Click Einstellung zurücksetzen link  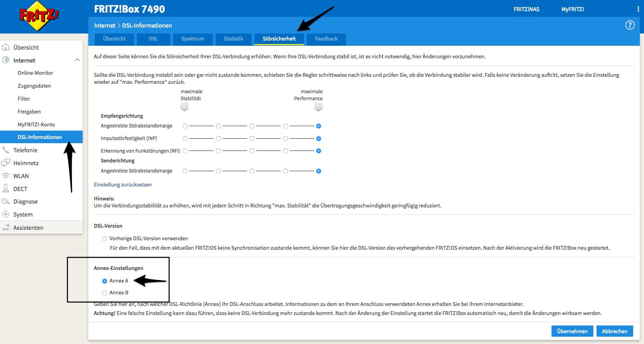[x=123, y=184]
